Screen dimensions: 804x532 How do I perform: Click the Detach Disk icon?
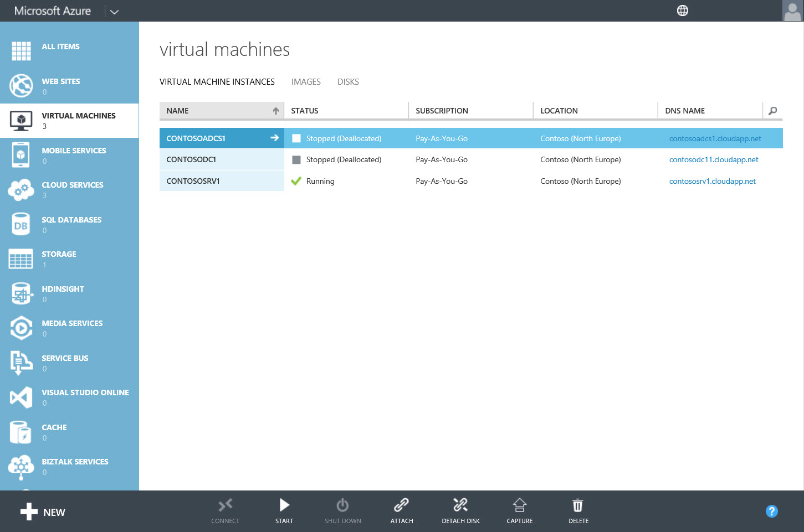460,505
